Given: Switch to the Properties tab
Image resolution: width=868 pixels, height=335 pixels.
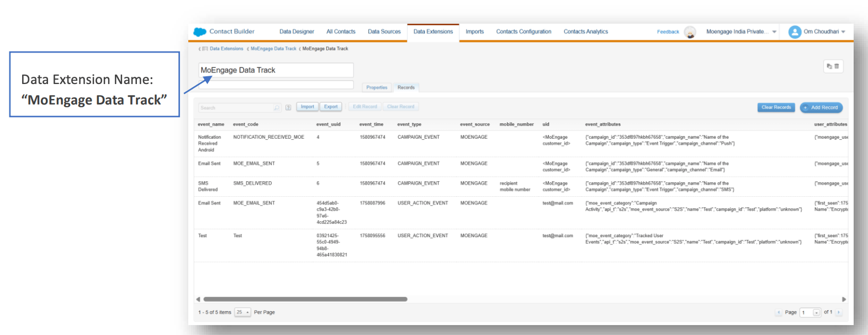Looking at the screenshot, I should [377, 87].
